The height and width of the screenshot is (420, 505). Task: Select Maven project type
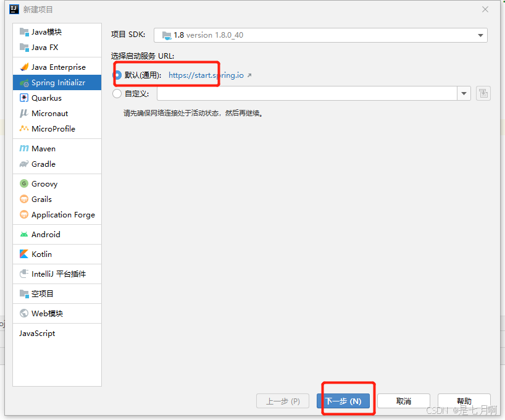(x=57, y=148)
